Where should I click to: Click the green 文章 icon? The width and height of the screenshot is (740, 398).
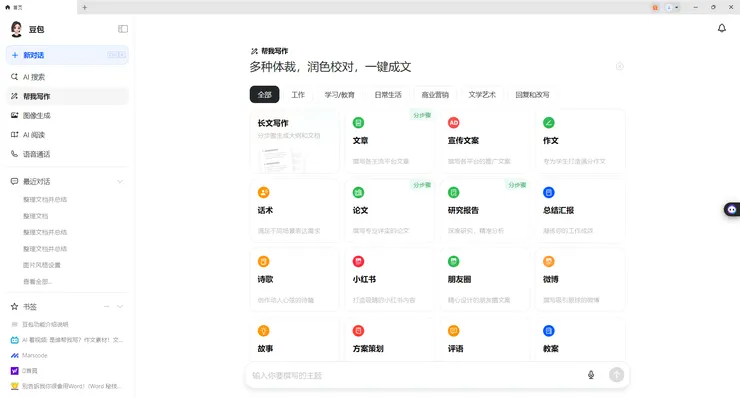[358, 123]
